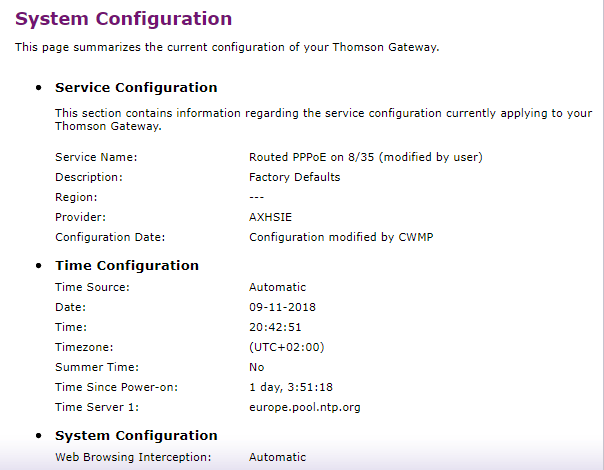Click the (UTC+02:00) timezone value
604x470 pixels.
coord(287,347)
